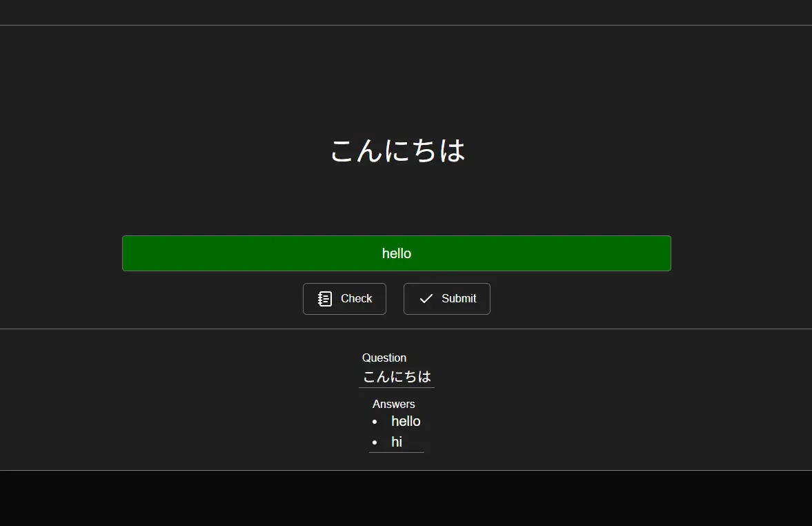Click the top header strip above the divider
Image resolution: width=812 pixels, height=526 pixels.
[406, 12]
